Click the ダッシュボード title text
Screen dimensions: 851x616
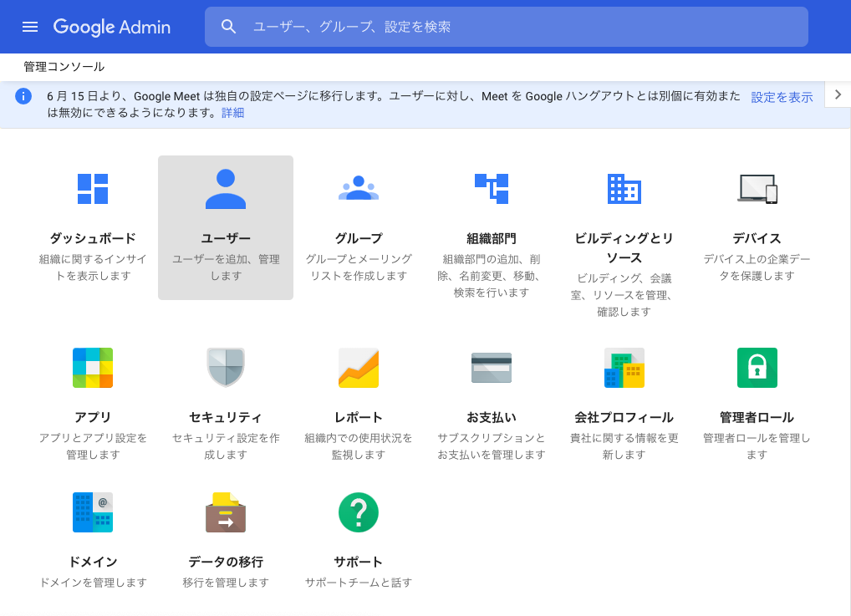point(93,238)
